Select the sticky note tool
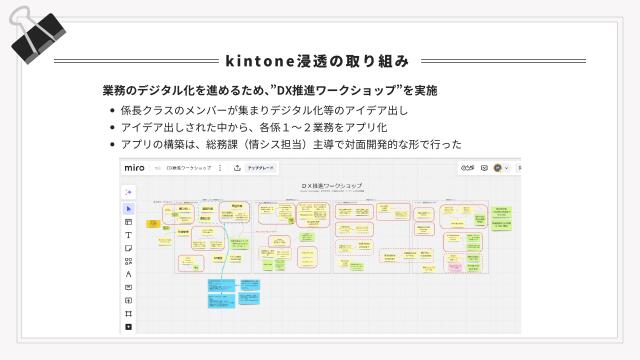640x360 pixels. point(129,248)
